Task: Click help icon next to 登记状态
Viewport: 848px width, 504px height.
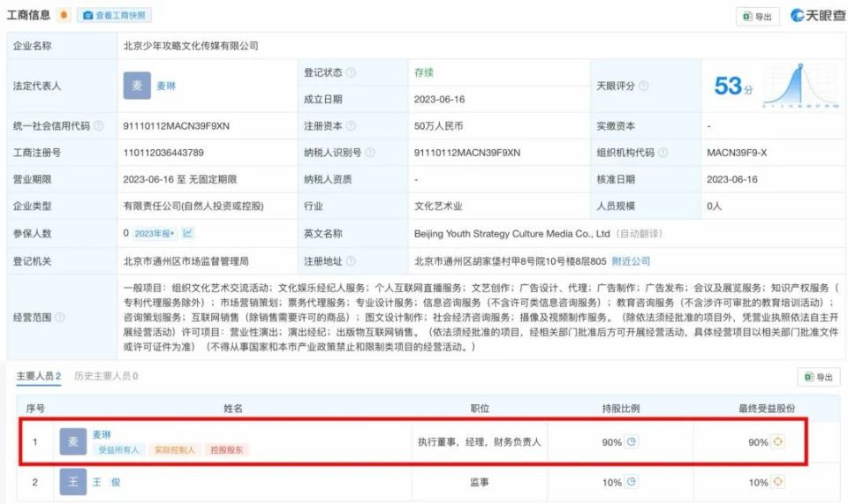Action: click(351, 72)
